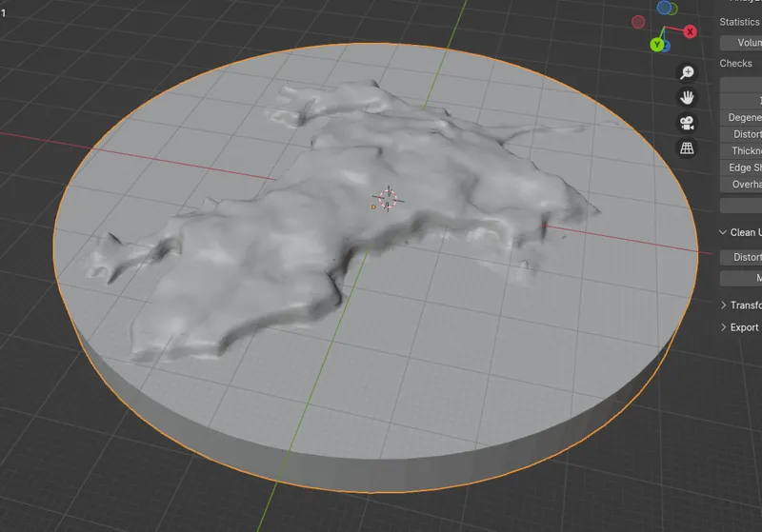Screen dimensions: 762x532
Task: Run the Distorted check under Checks
Action: pos(741,134)
